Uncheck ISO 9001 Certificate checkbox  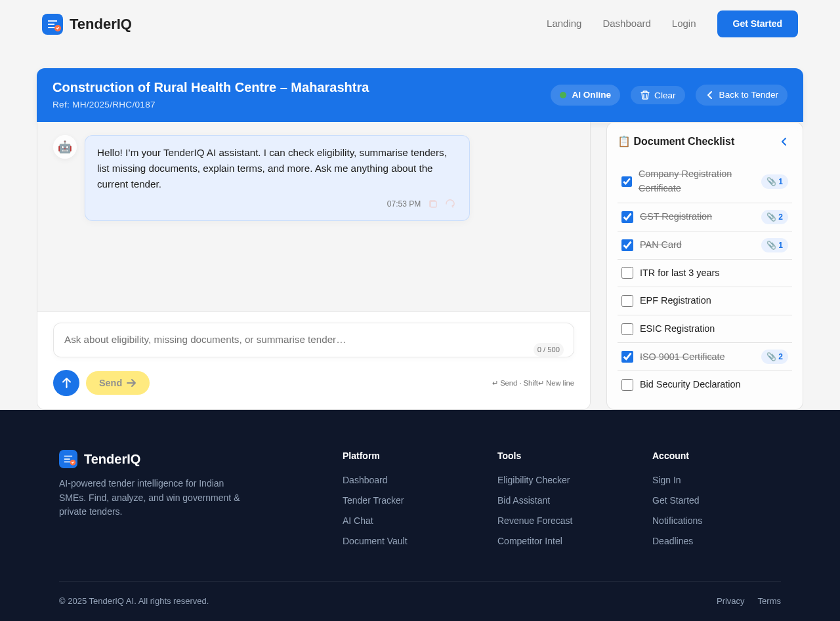(x=627, y=357)
